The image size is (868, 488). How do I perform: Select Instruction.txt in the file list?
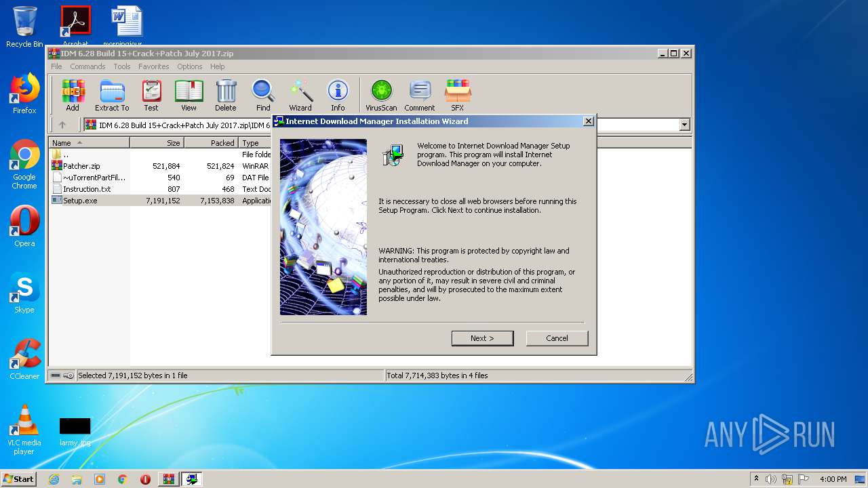161,189
